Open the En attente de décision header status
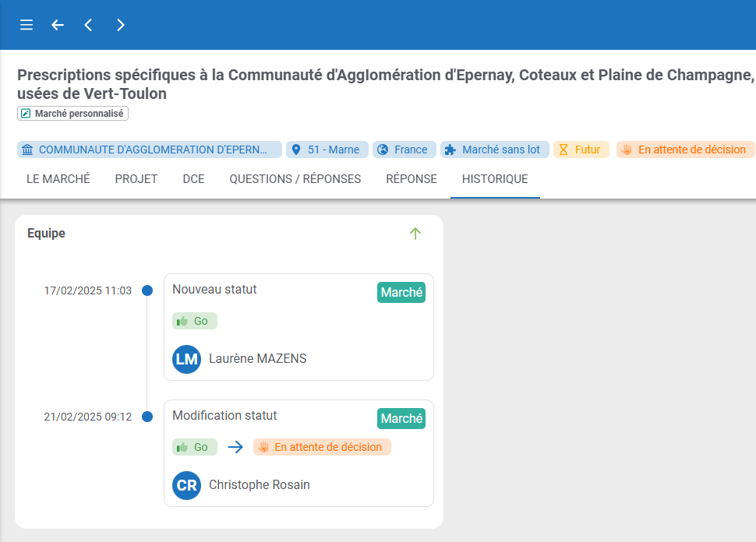The width and height of the screenshot is (756, 542). (685, 150)
